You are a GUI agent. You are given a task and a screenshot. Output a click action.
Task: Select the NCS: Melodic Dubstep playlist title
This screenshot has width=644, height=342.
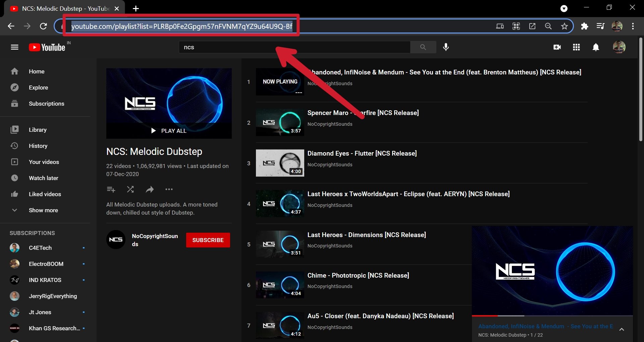pyautogui.click(x=154, y=152)
